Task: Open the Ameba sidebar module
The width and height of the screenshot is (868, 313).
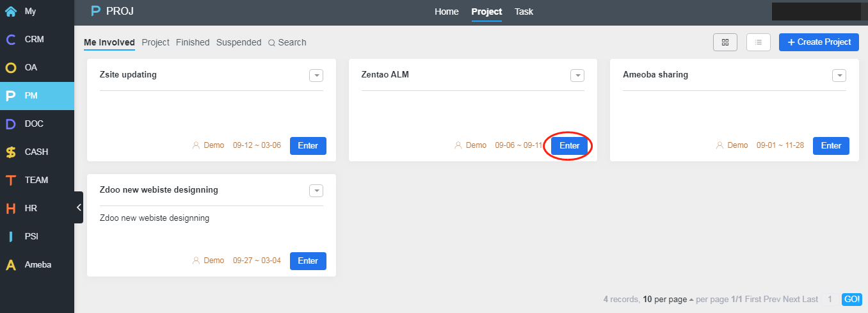Action: click(x=36, y=264)
